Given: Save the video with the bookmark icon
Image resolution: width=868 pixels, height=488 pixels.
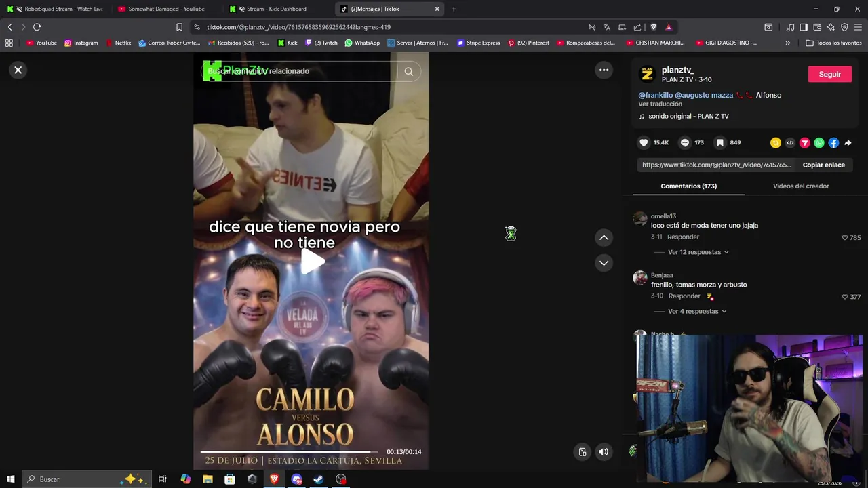Looking at the screenshot, I should coord(720,142).
